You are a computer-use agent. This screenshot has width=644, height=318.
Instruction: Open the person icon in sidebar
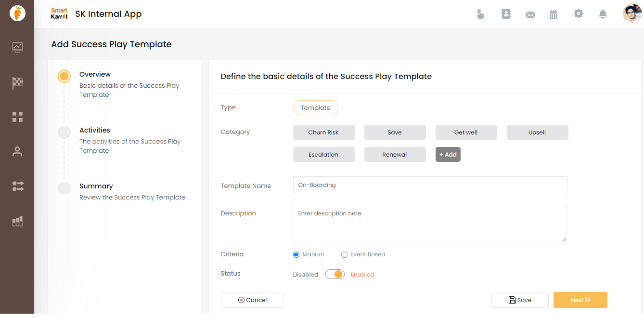(x=17, y=152)
